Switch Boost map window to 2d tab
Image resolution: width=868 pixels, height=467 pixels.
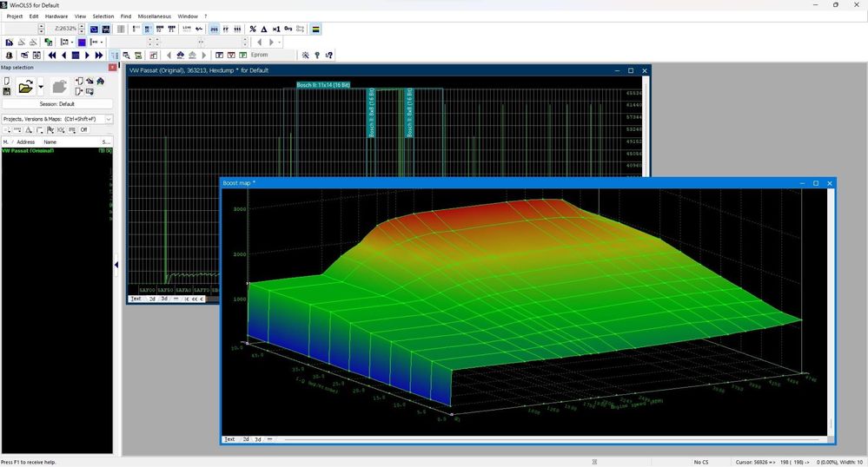tap(246, 439)
